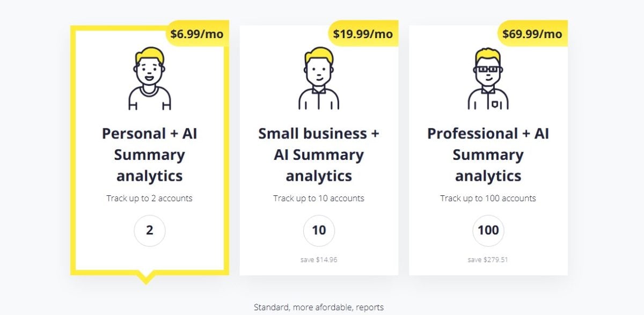Click the circled number 2 badge
This screenshot has width=644, height=315.
[x=150, y=231]
